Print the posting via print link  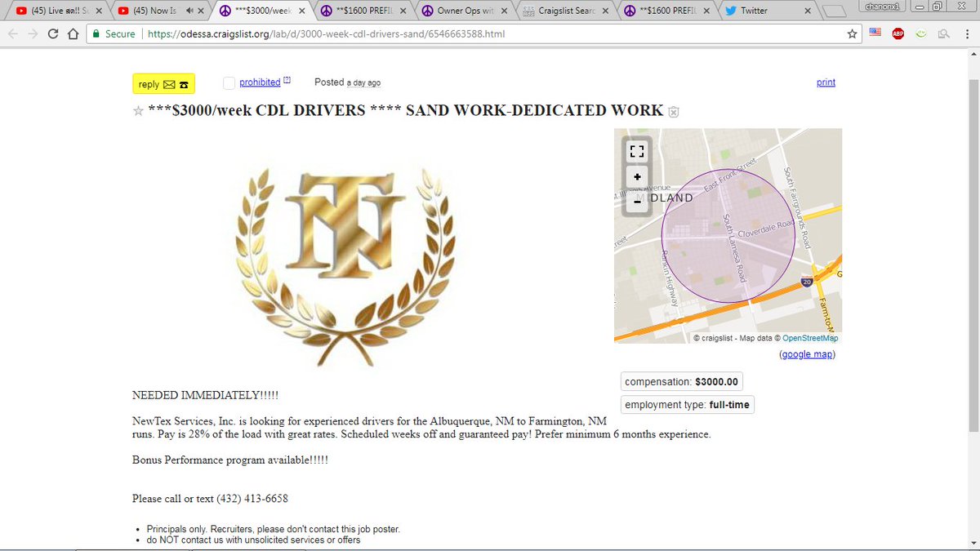826,82
